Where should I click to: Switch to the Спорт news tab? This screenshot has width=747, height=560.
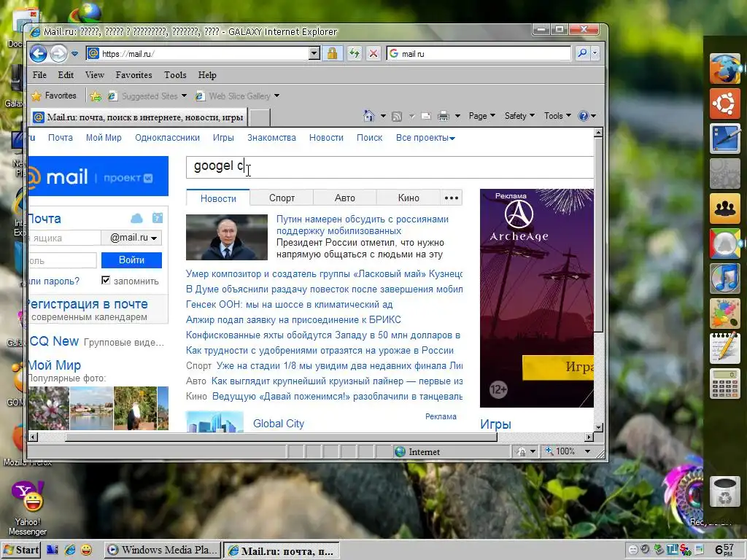tap(282, 198)
